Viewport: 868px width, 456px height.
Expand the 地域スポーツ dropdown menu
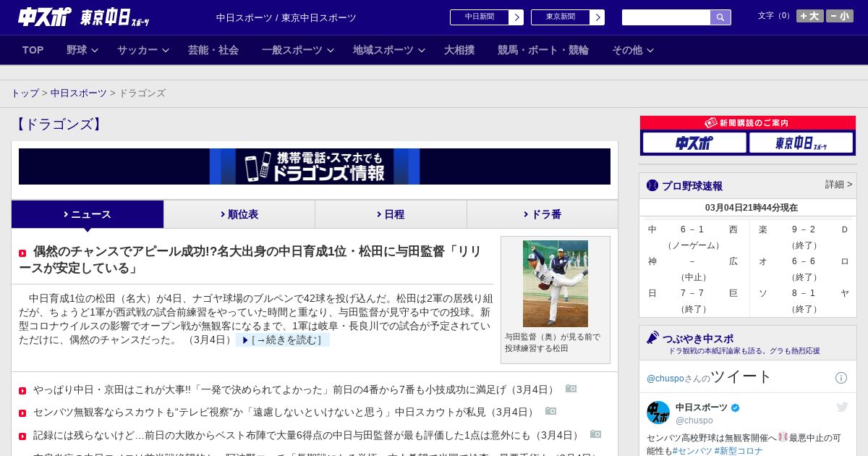pyautogui.click(x=388, y=50)
